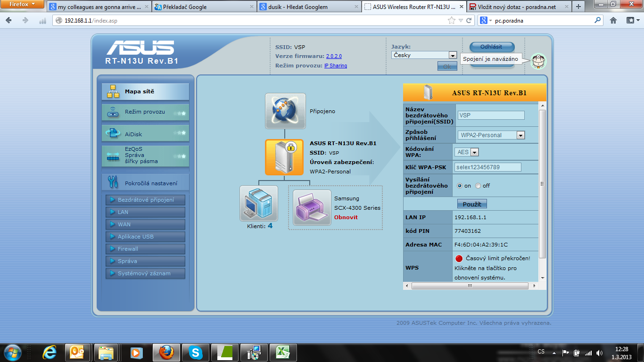Select the ASUS Wireless Router tab

pos(414,7)
